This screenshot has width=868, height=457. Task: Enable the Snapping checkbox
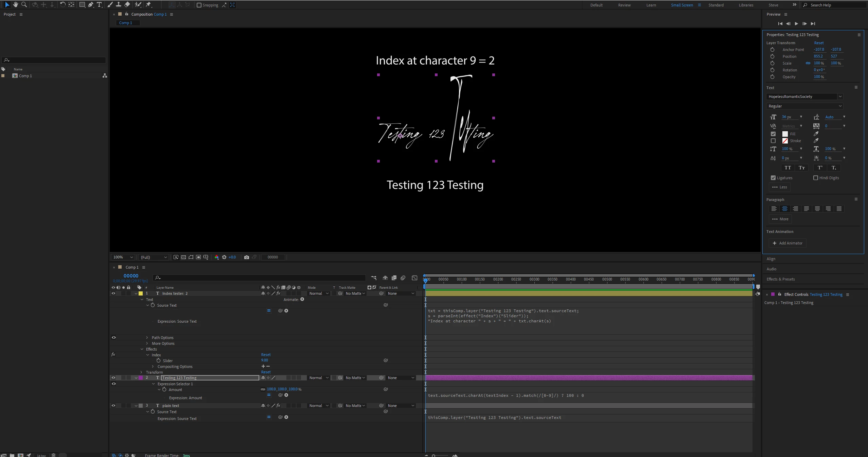coord(199,5)
